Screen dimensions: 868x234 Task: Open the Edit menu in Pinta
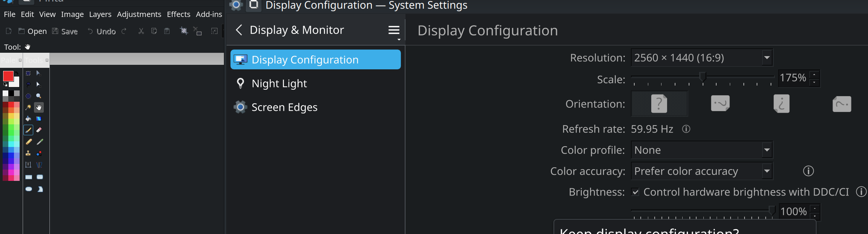(27, 14)
